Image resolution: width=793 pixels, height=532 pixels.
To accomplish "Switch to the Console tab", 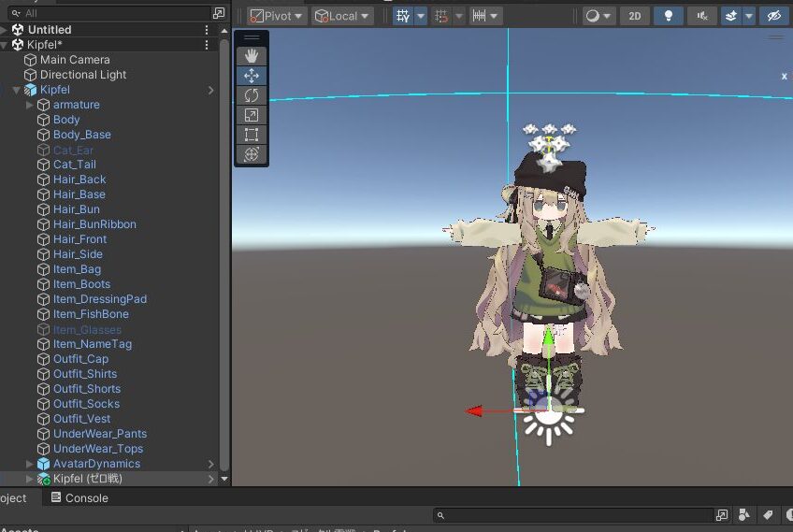I will pos(78,498).
